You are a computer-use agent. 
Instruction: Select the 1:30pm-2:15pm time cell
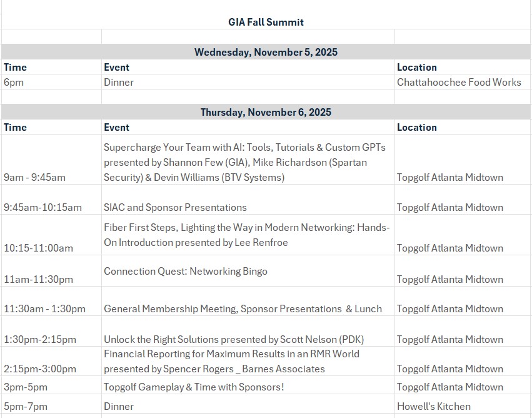[x=40, y=339]
